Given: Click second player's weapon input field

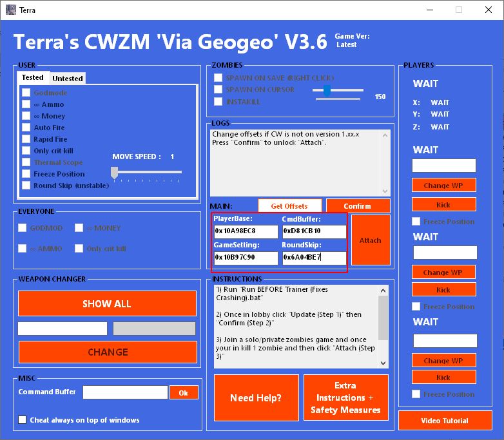Looking at the screenshot, I should tap(445, 253).
